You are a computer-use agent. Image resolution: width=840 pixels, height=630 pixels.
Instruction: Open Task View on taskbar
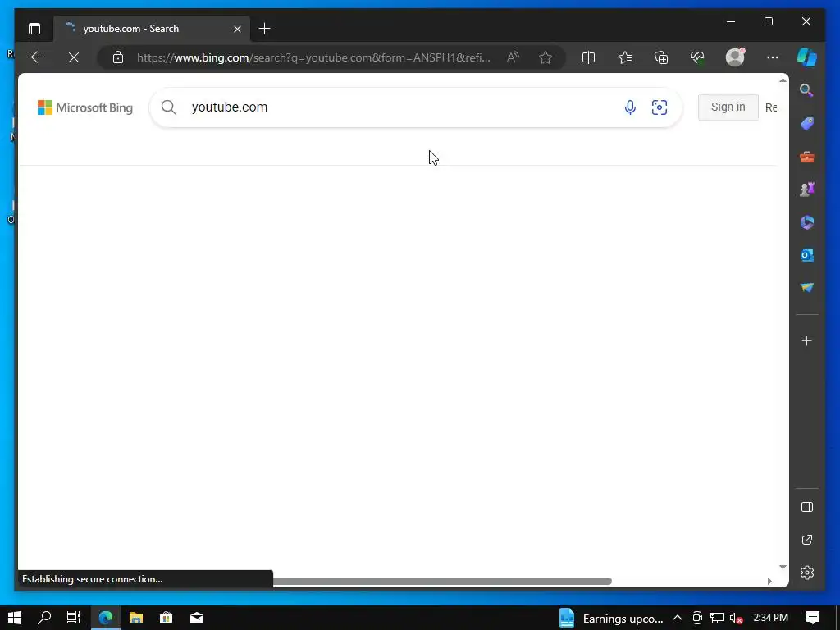point(74,619)
